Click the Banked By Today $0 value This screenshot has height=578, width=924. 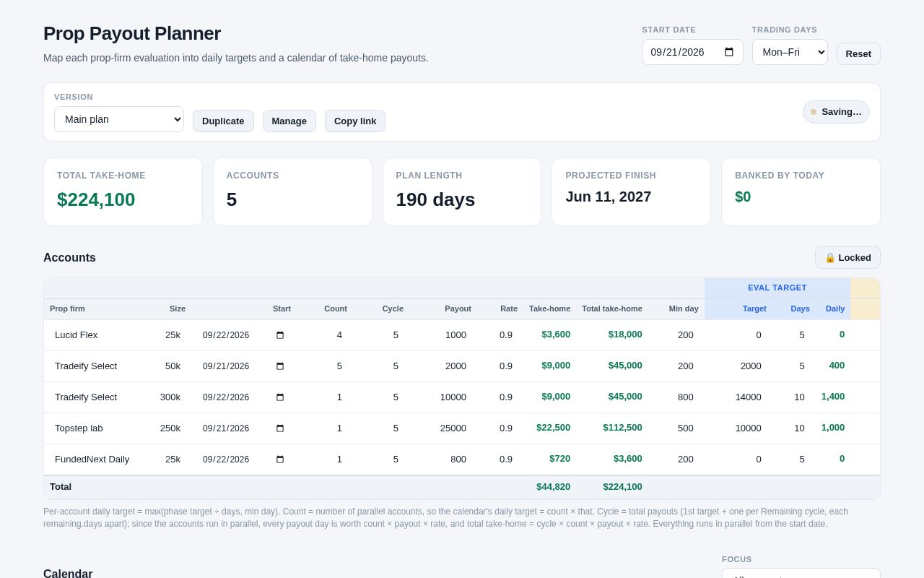743,197
